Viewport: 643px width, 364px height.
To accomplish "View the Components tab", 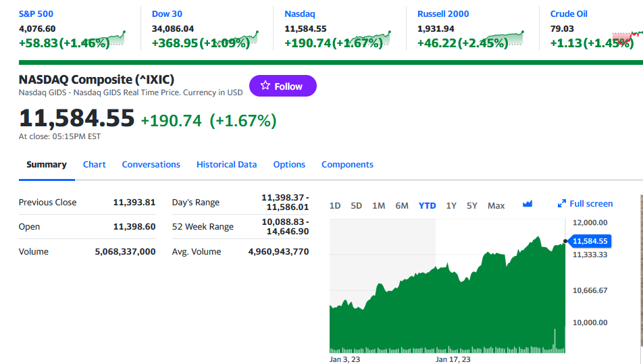I will pos(347,164).
